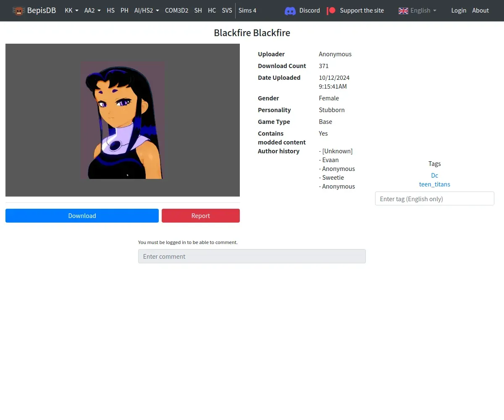Open the Sims 4 section
The image size is (504, 420).
[247, 10]
